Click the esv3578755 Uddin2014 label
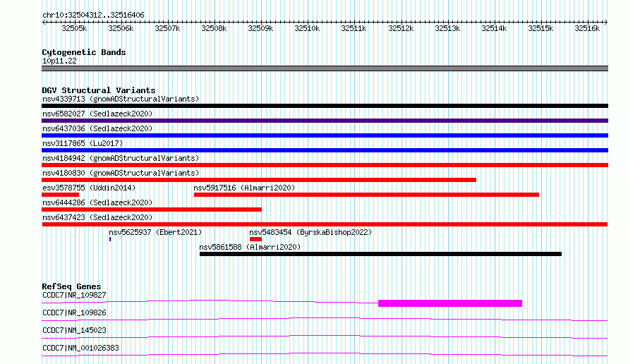 coord(89,188)
